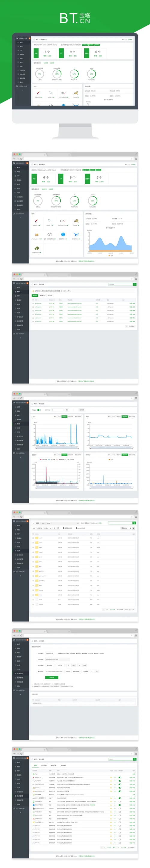Click the BT.CN logo in the top banner
Screen dimensions: 150x868
75,18
